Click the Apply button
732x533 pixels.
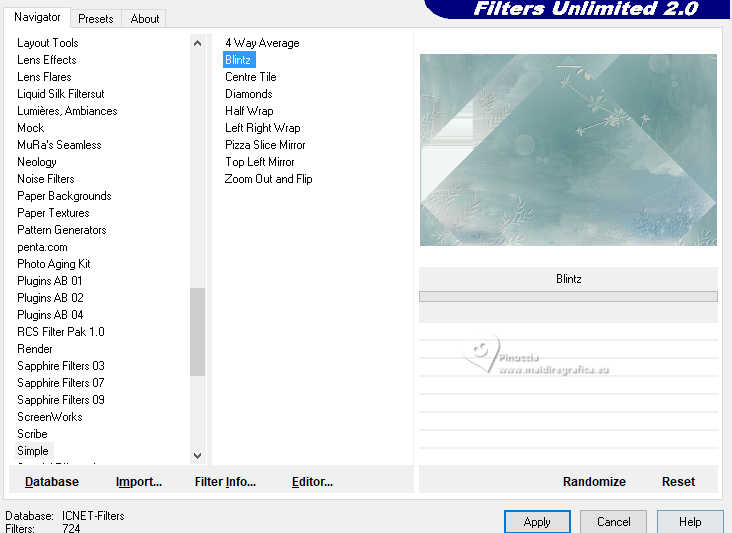(537, 522)
